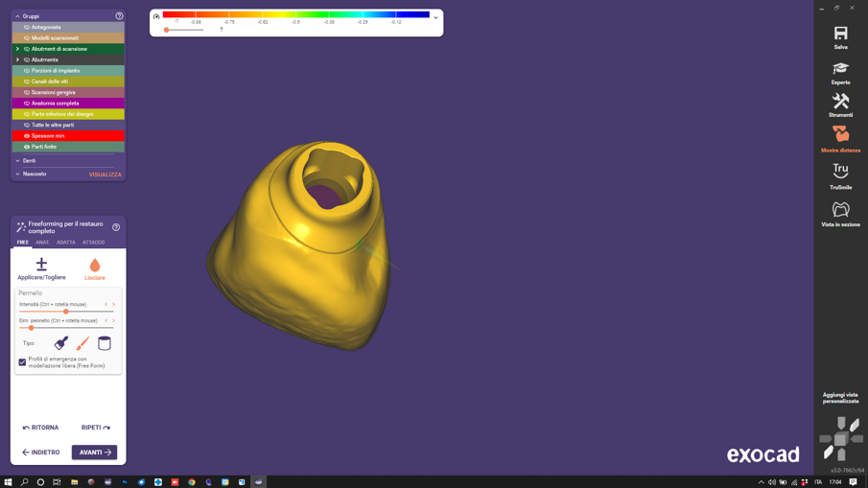Open the notification center
The image size is (868, 488).
(853, 482)
